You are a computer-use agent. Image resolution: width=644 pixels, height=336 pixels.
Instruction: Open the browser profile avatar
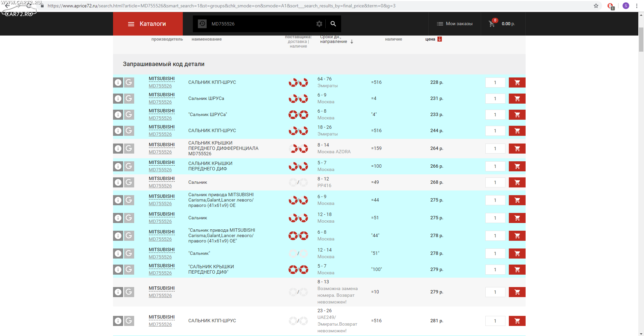coord(626,6)
